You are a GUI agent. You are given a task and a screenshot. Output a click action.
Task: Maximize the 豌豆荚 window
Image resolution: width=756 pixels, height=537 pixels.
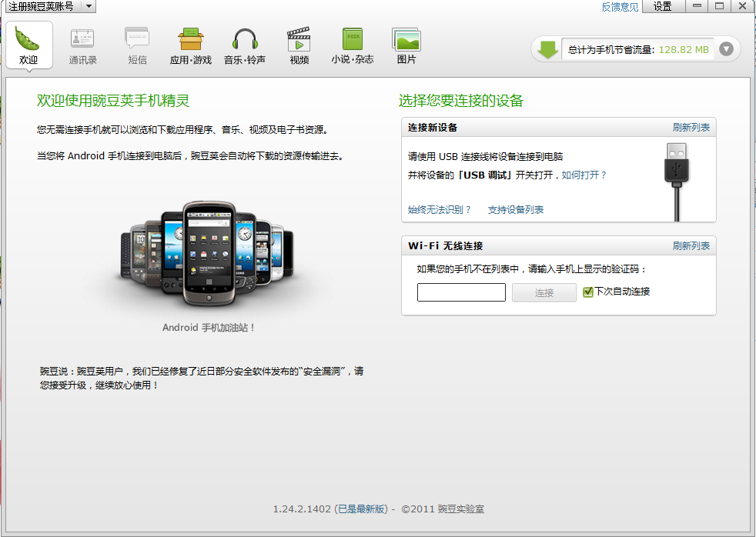coord(720,6)
